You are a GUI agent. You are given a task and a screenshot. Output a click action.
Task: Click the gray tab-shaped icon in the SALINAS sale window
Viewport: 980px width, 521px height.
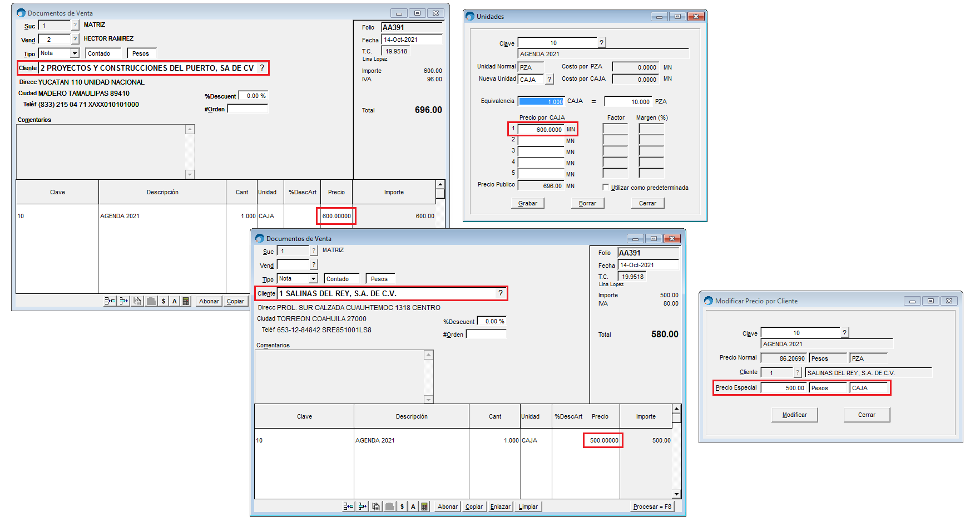click(390, 507)
